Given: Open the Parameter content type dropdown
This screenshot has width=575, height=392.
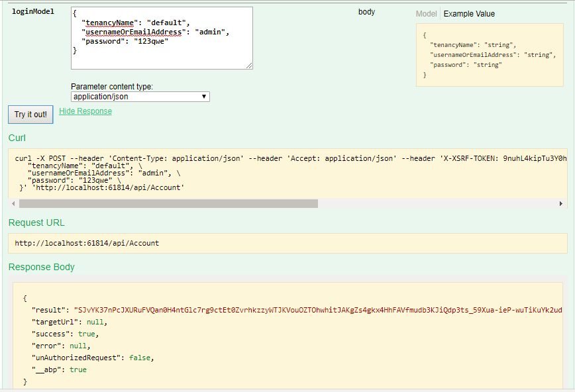Looking at the screenshot, I should point(203,96).
